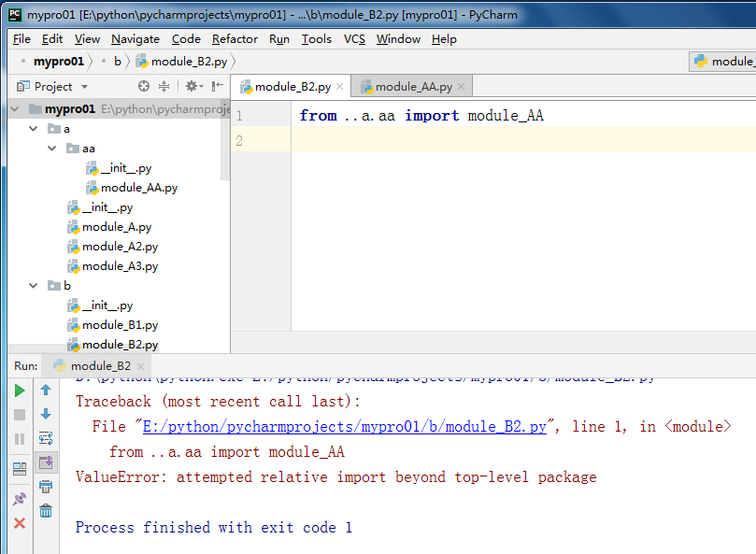Close the module_AA.py editor tab

point(461,87)
